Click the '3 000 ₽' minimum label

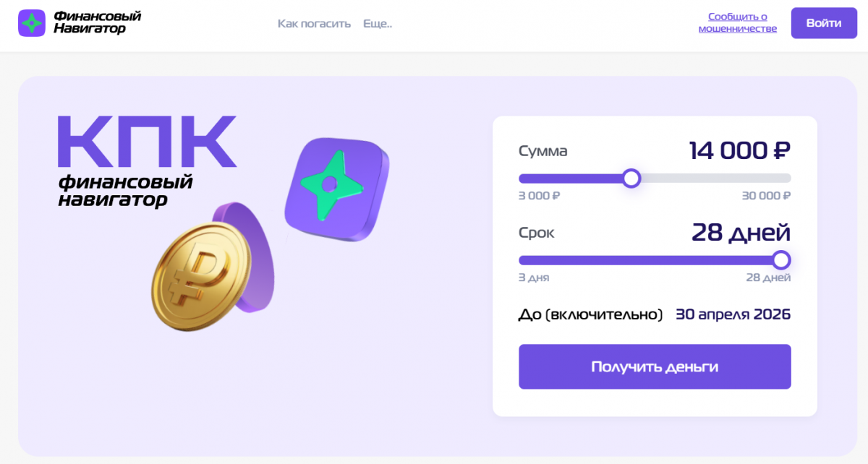point(540,196)
